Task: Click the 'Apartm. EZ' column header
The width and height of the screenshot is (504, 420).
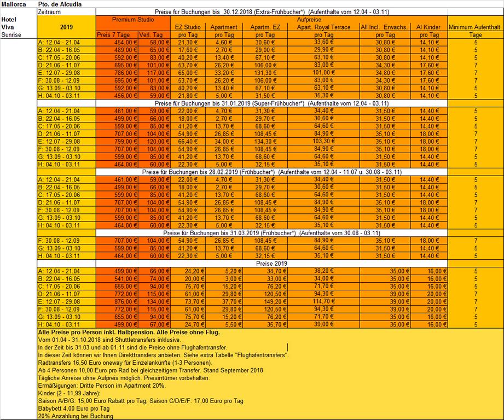Action: [265, 27]
